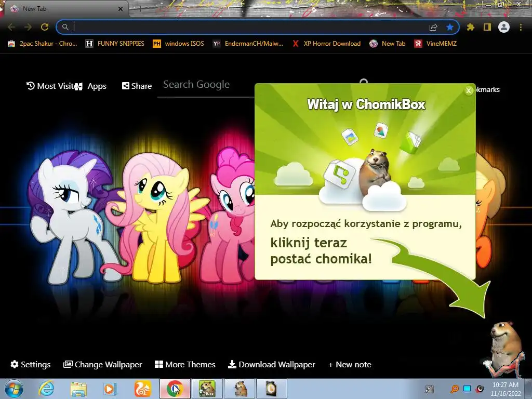The height and width of the screenshot is (399, 532).
Task: Toggle the browser side panel icon
Action: 487,27
